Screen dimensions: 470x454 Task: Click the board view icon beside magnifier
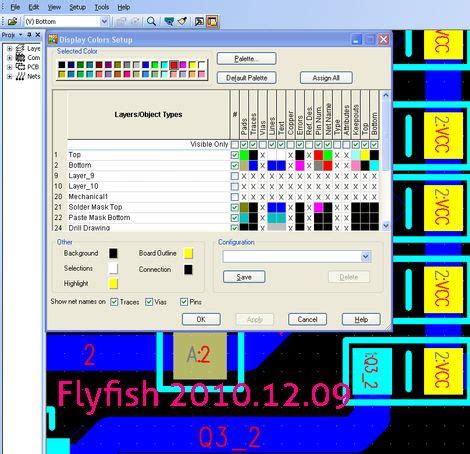(169, 21)
